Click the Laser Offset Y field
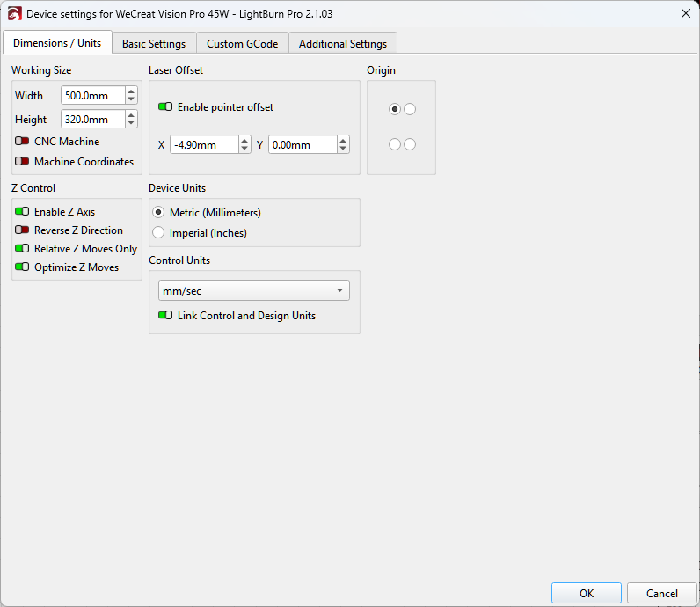This screenshot has height=607, width=700. (303, 145)
